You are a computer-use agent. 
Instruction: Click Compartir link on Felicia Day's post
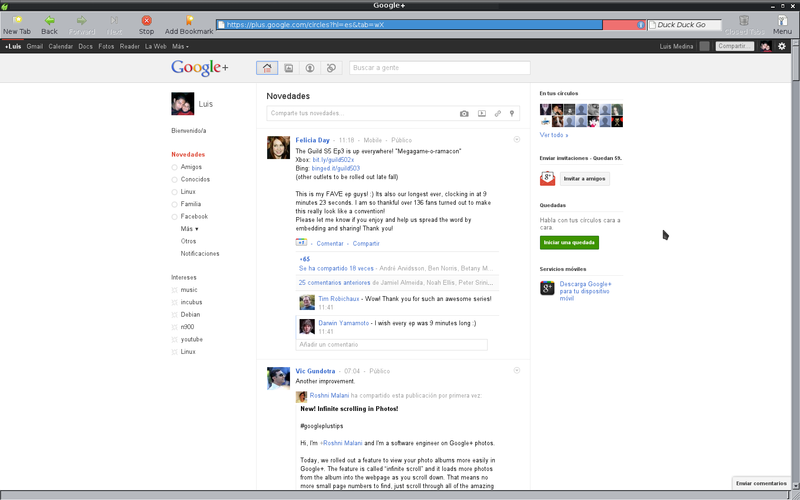(x=366, y=243)
